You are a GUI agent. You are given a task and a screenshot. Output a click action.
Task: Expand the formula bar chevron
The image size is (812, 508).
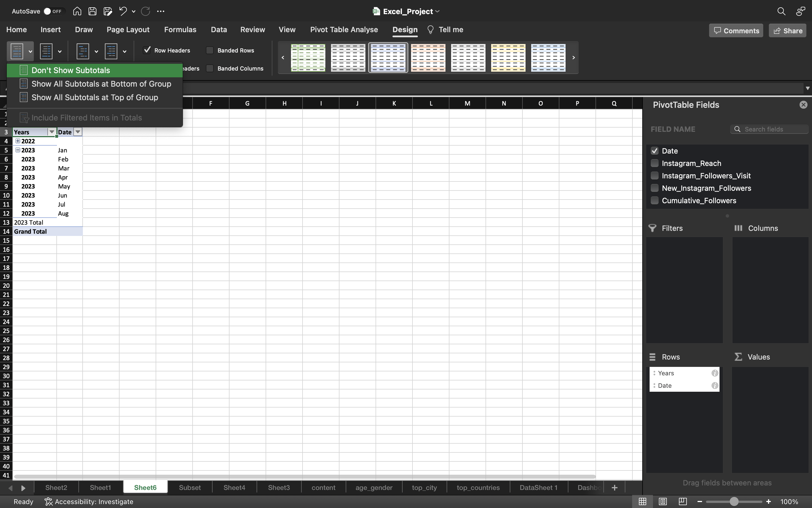(807, 88)
